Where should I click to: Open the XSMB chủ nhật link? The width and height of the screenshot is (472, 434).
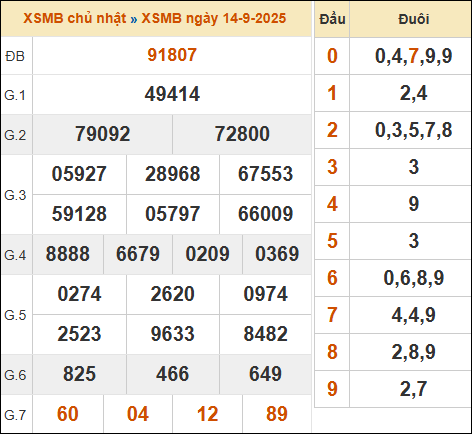coord(75,18)
